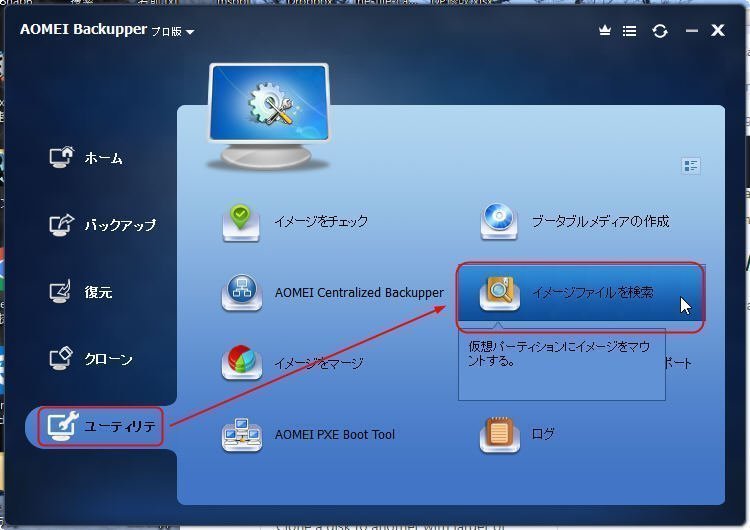The height and width of the screenshot is (530, 750).
Task: Click the home monitor icon beside ホーム
Action: 62,157
